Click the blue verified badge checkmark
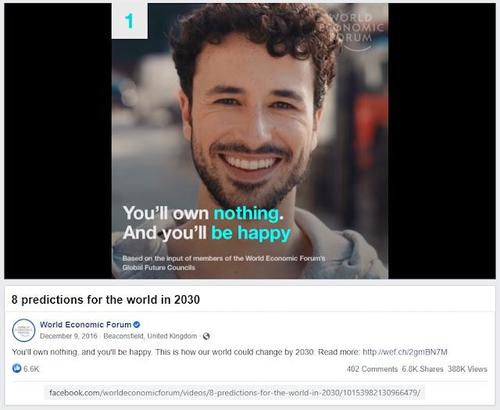 [x=137, y=325]
